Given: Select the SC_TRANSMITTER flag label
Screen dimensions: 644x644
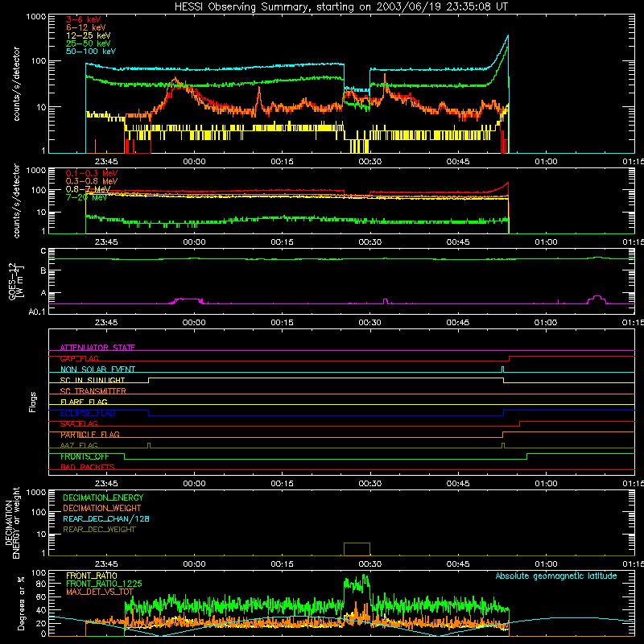Looking at the screenshot, I should pos(93,391).
